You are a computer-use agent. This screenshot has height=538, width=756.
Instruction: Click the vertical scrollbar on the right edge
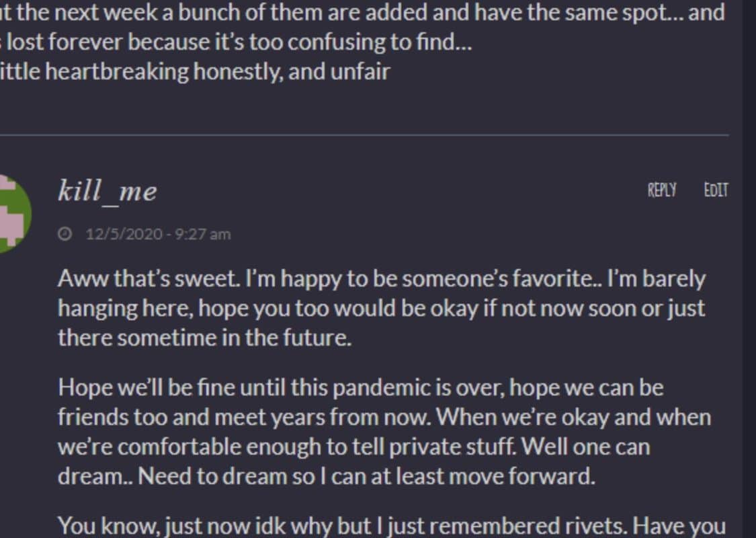pyautogui.click(x=749, y=269)
